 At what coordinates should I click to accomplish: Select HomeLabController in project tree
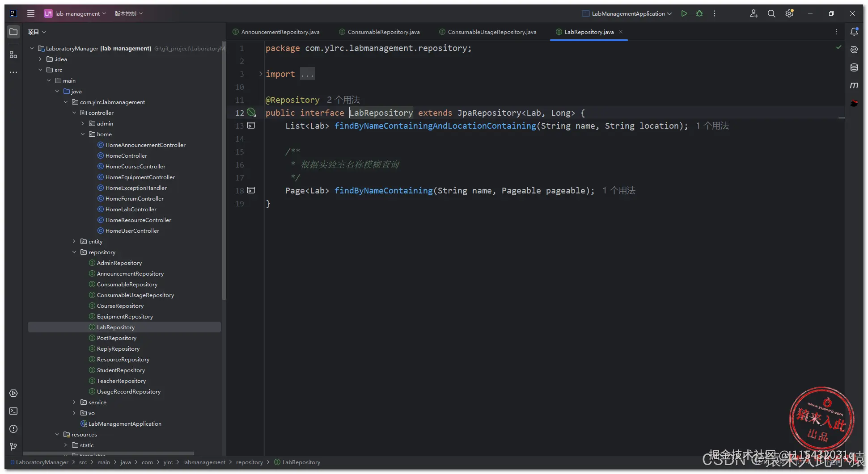pyautogui.click(x=131, y=209)
